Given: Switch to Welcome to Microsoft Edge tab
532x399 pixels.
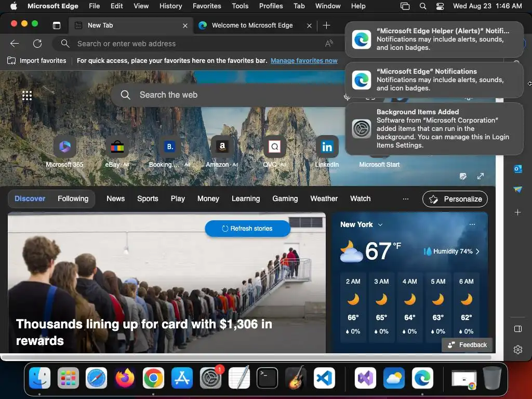Looking at the screenshot, I should [255, 25].
